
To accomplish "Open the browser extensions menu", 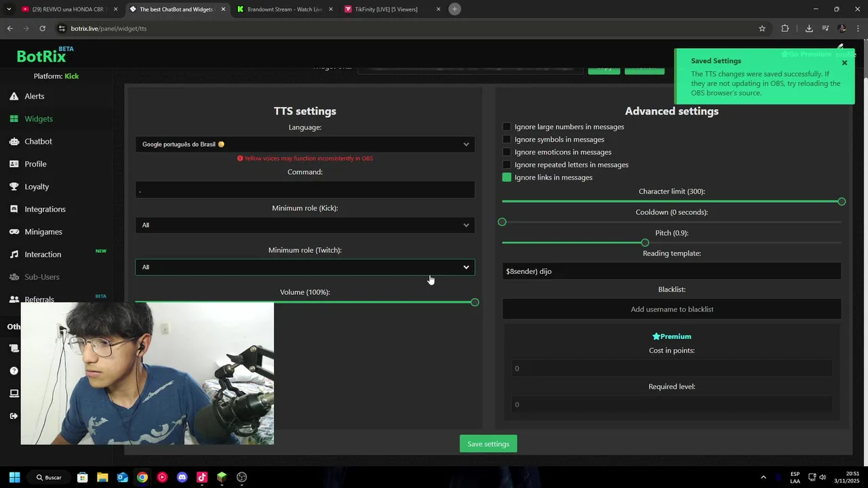I will coord(785,28).
